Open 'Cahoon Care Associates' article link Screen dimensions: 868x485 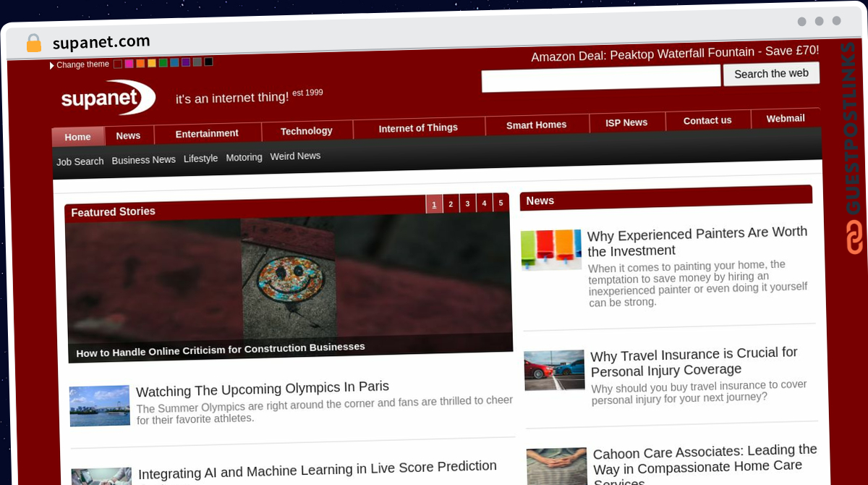(x=705, y=465)
